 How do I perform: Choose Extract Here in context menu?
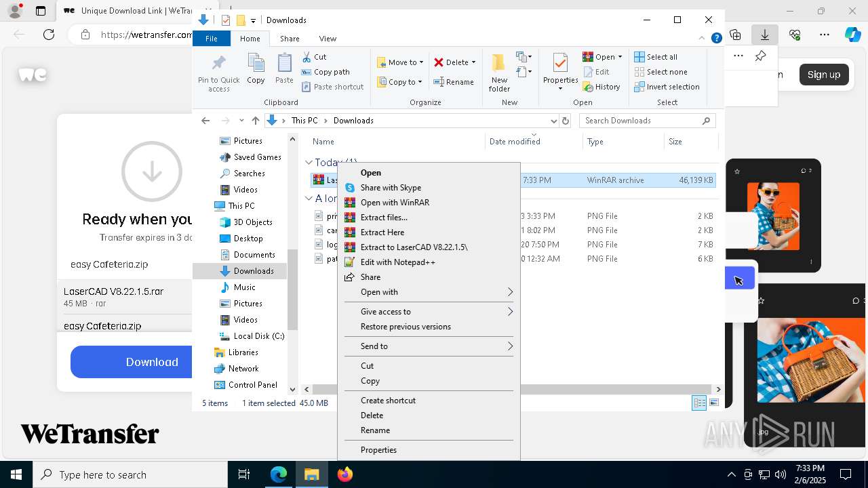tap(429, 232)
